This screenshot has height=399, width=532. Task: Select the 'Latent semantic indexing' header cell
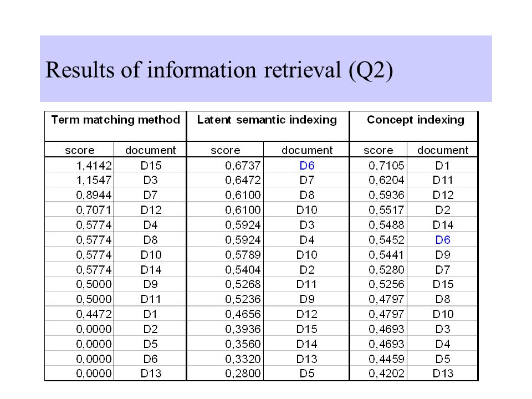coord(268,126)
